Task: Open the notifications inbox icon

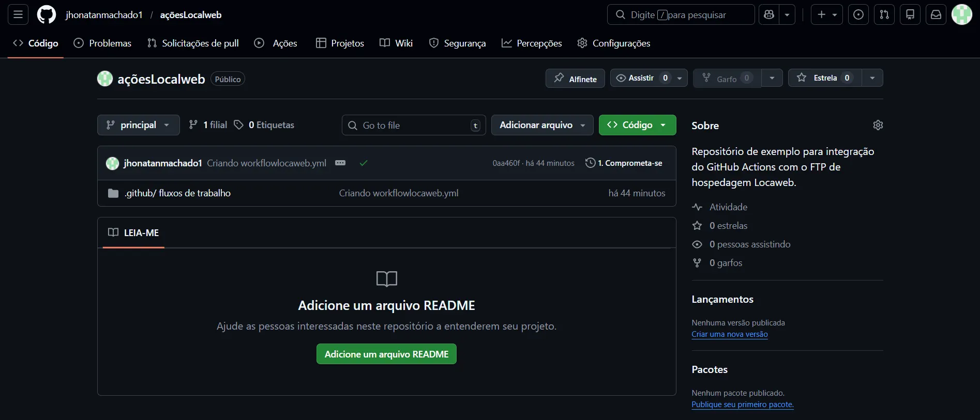Action: 936,14
